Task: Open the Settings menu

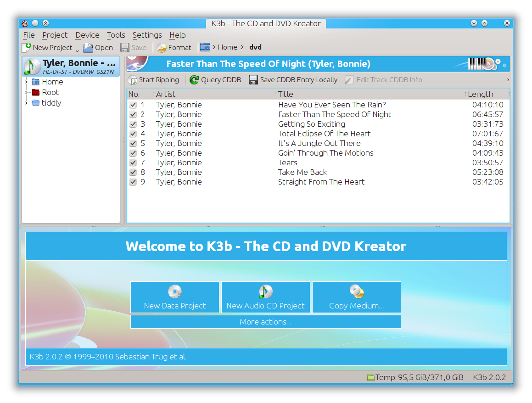Action: (x=147, y=35)
